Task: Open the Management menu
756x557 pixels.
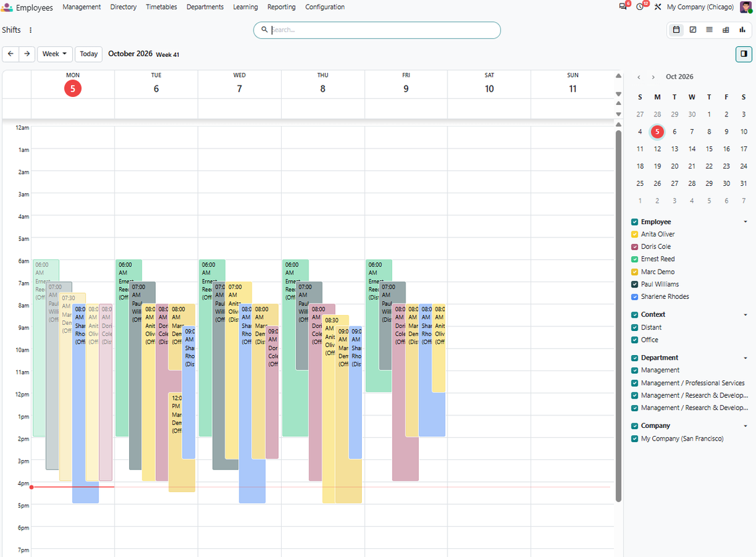Action: 82,7
